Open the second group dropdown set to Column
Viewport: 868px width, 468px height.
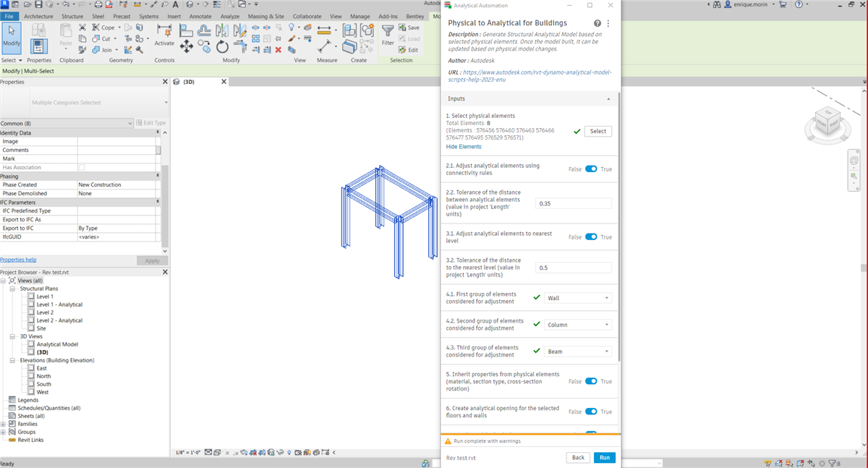pyautogui.click(x=578, y=325)
